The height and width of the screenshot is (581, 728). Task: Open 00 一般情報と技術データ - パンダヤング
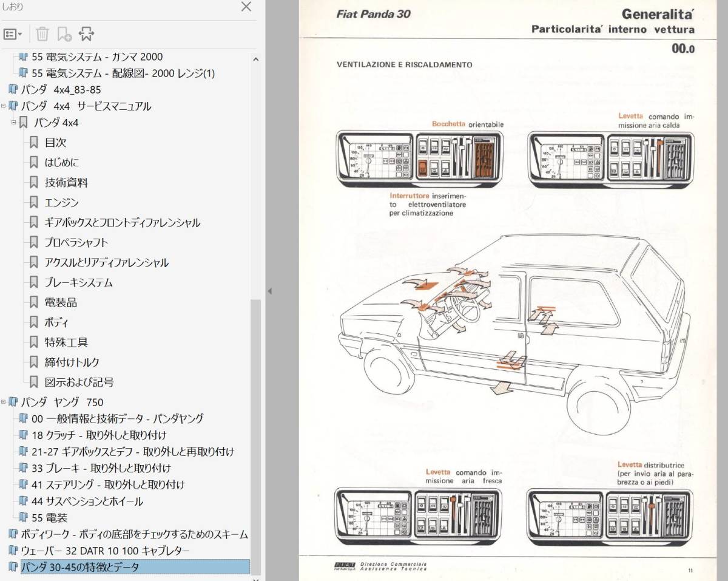(x=117, y=418)
